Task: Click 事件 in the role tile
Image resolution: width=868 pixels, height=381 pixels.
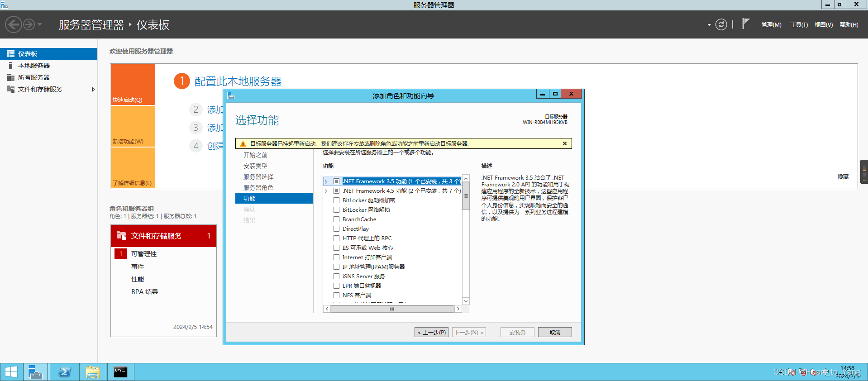Action: [x=138, y=267]
